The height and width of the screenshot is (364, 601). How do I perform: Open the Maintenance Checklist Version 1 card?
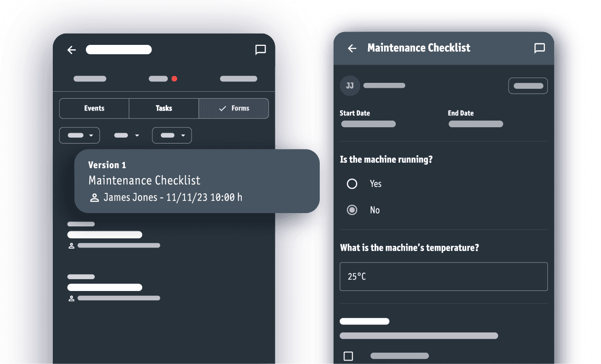coord(196,181)
